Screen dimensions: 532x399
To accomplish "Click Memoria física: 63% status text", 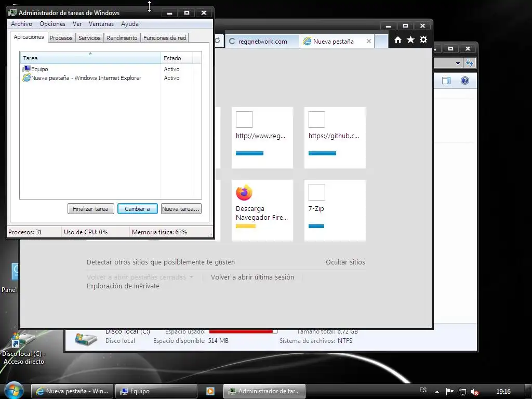I will (159, 232).
